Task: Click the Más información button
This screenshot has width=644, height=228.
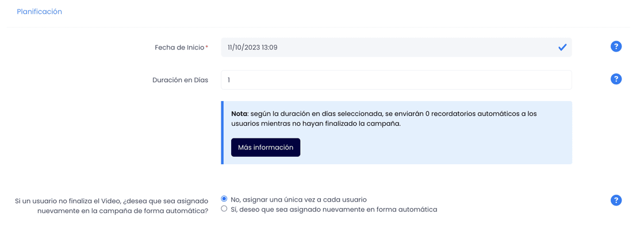Action: click(266, 148)
